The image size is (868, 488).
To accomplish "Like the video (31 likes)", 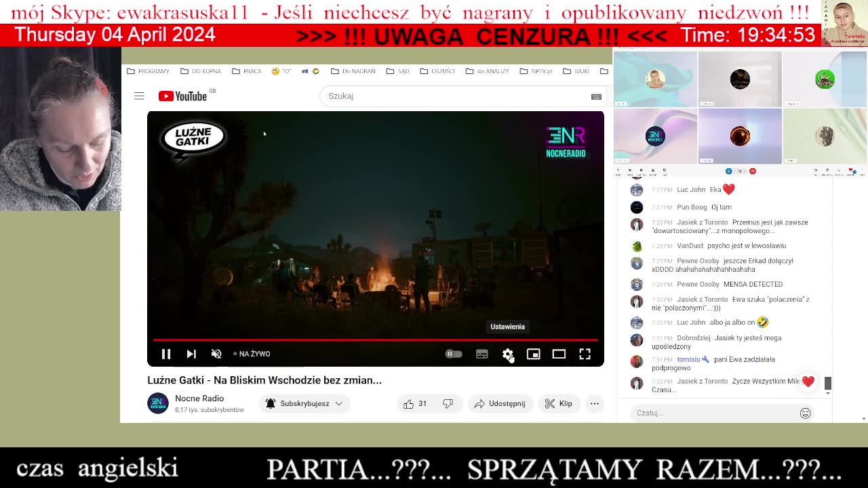I will 415,403.
